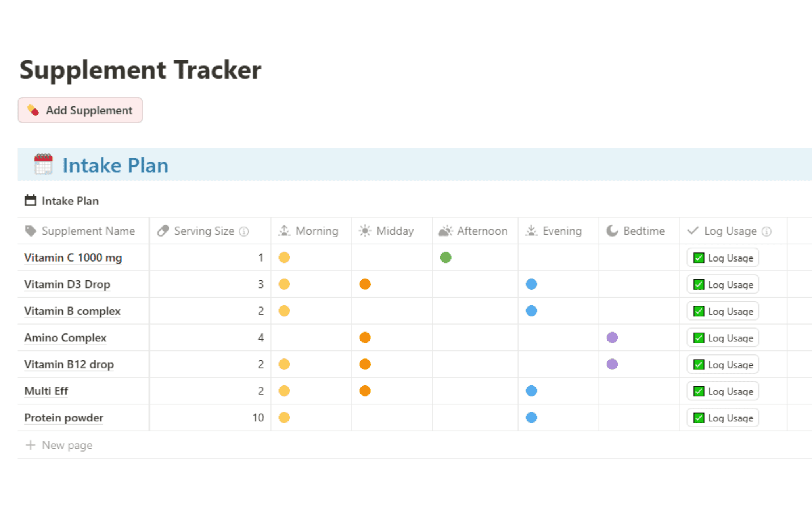Viewport: 812px width, 508px height.
Task: Click the Add Supplement button
Action: [x=80, y=110]
